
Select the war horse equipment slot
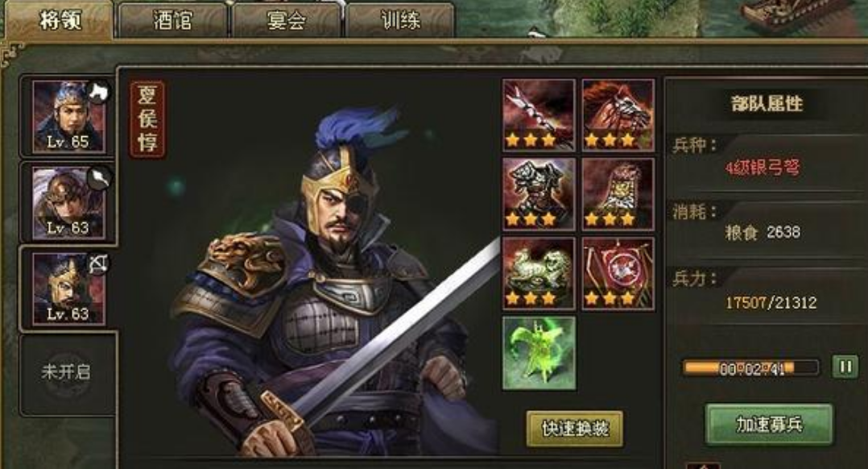tap(618, 114)
